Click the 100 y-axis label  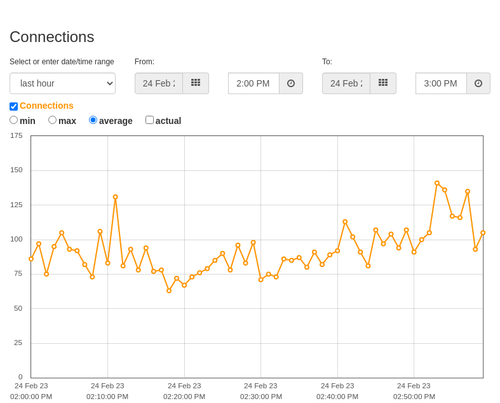[16, 239]
